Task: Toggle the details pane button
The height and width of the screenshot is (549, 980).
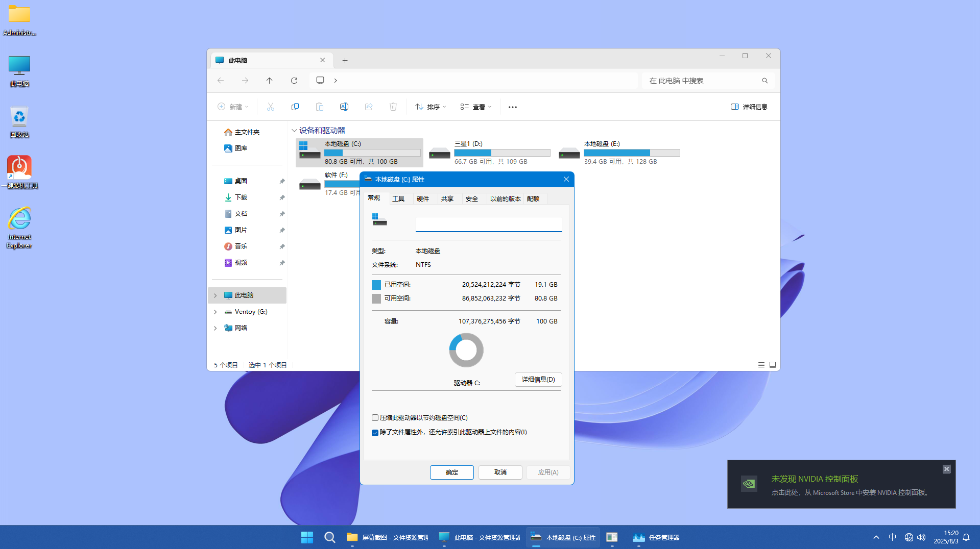Action: 749,107
